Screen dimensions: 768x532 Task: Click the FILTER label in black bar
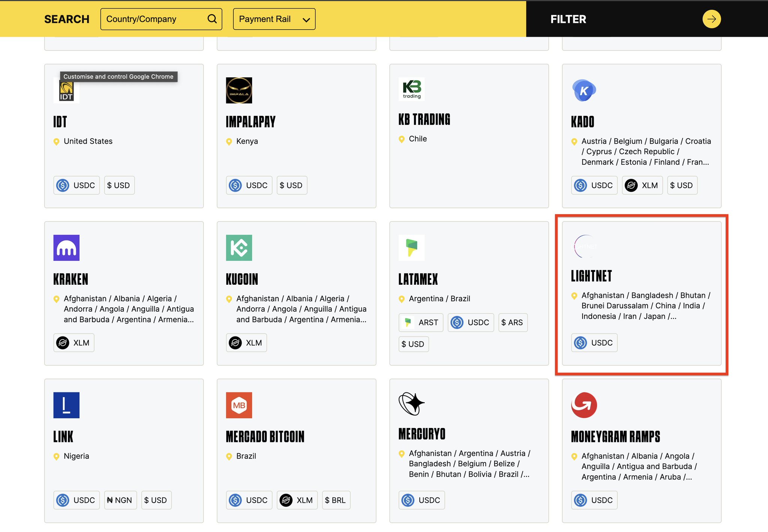tap(568, 19)
